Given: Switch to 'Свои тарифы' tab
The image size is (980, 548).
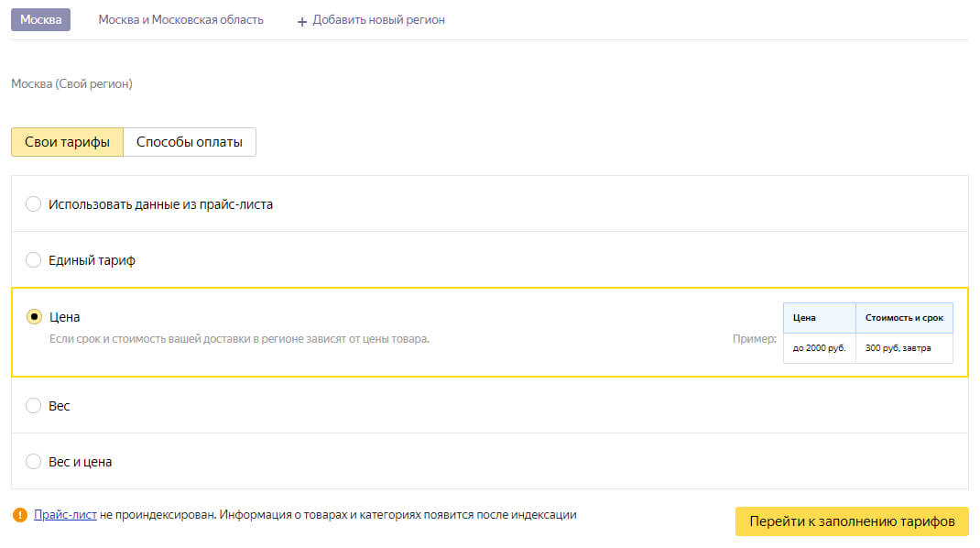Looking at the screenshot, I should [x=67, y=142].
